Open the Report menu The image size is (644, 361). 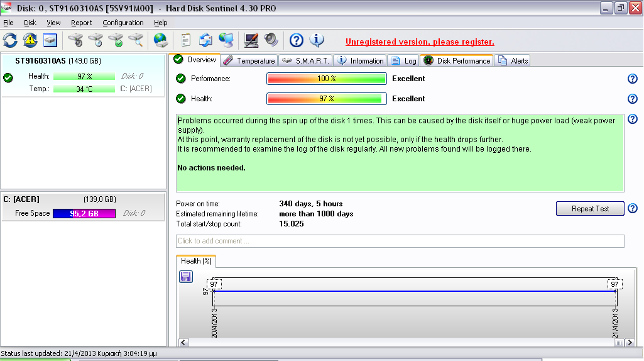(x=81, y=23)
